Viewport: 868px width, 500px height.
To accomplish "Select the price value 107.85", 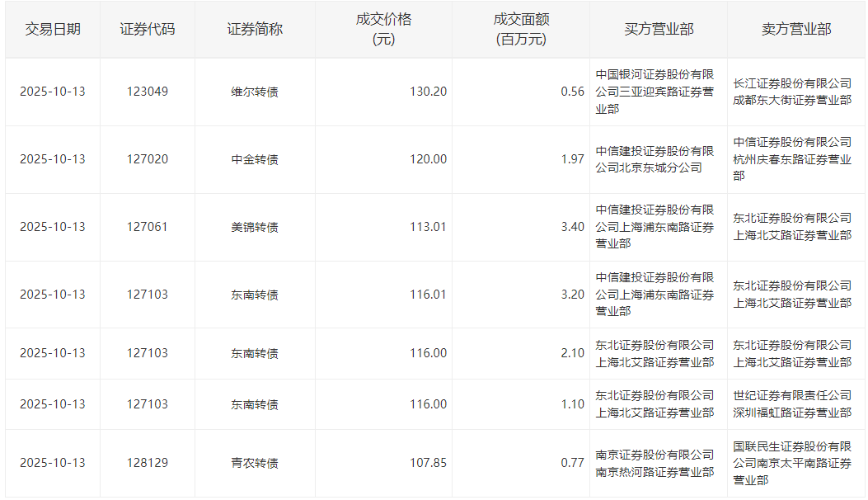I will 428,463.
